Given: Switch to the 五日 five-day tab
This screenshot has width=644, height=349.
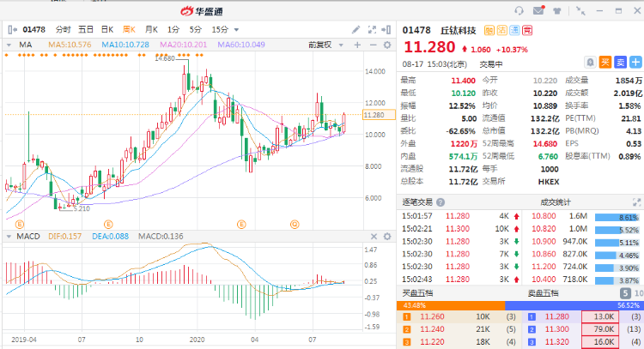Looking at the screenshot, I should (86, 29).
